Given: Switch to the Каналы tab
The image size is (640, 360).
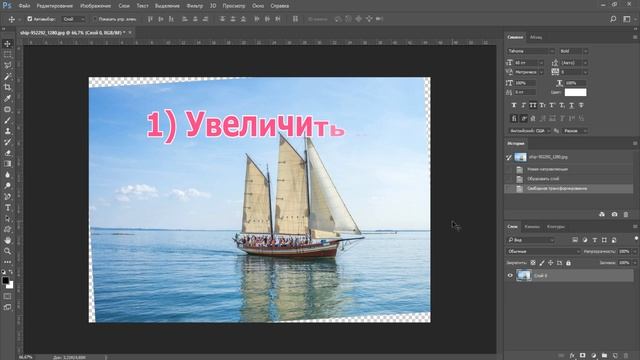Looking at the screenshot, I should click(x=531, y=227).
